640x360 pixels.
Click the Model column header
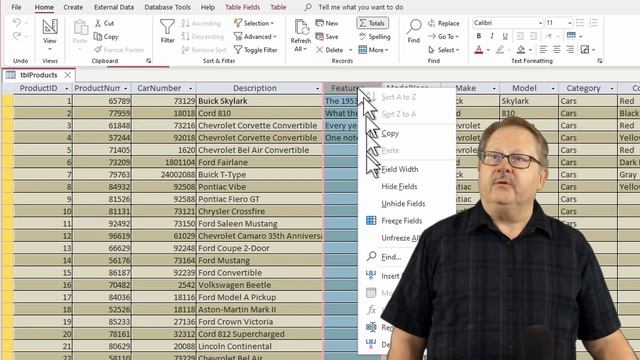(524, 88)
